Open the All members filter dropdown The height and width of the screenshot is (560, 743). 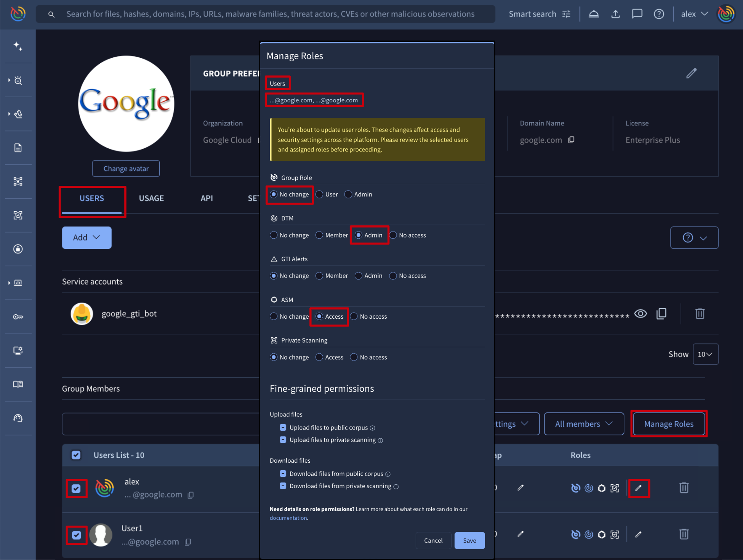(584, 424)
